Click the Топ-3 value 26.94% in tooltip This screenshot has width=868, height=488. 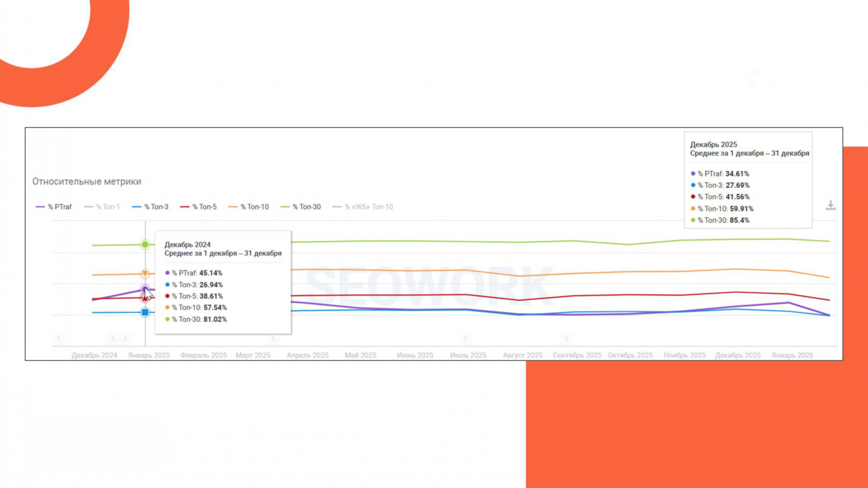(x=211, y=285)
